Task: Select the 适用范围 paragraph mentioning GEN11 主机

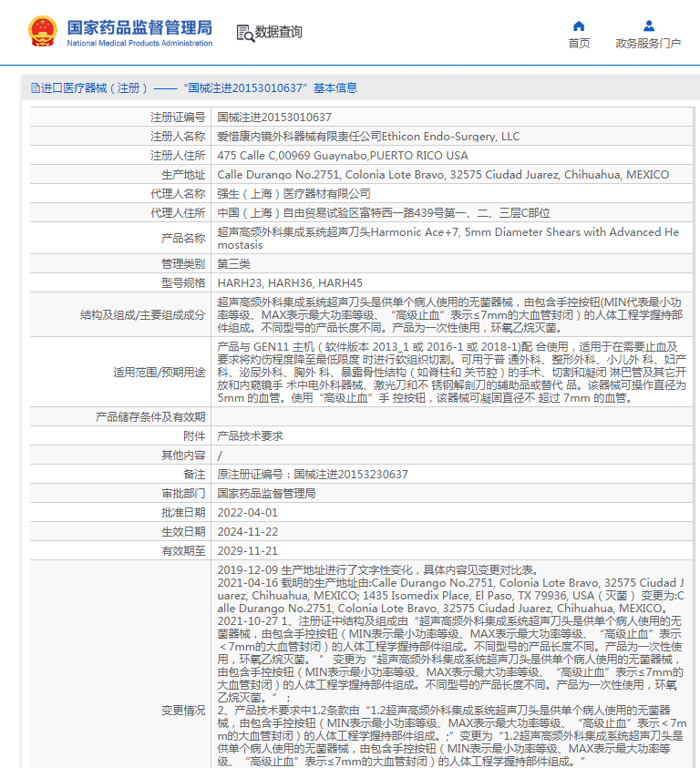Action: coord(451,373)
